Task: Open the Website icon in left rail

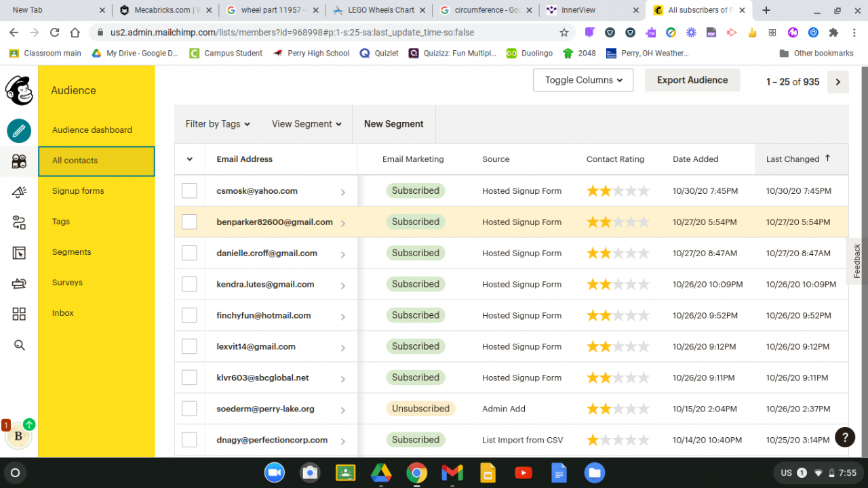Action: (19, 253)
